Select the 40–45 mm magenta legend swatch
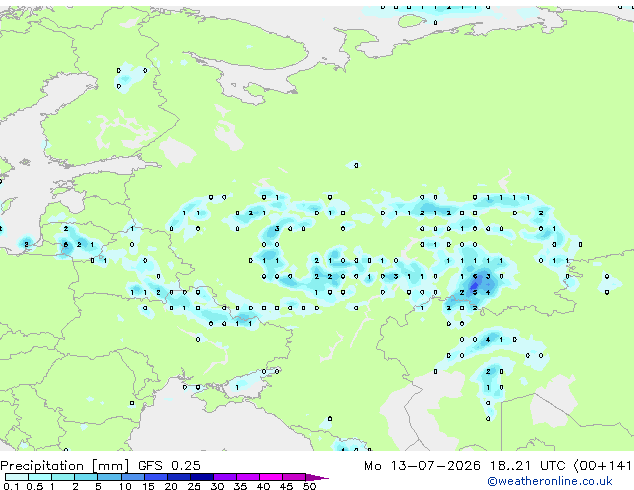 [x=271, y=477]
